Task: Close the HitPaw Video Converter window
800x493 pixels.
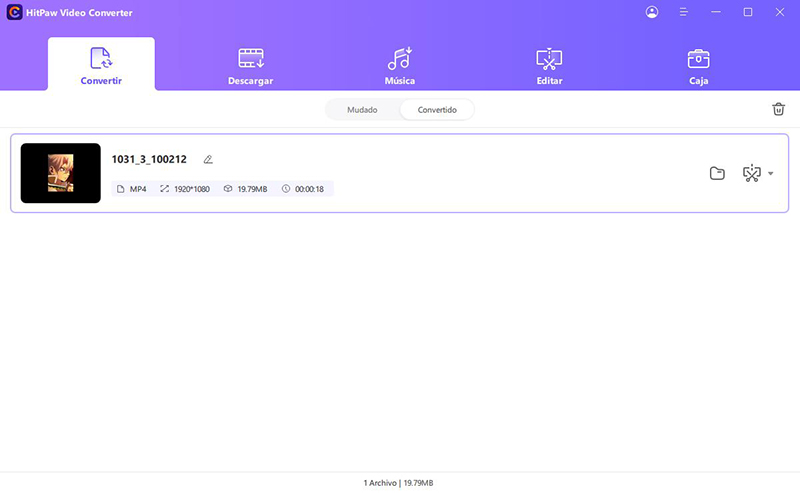Action: pyautogui.click(x=780, y=12)
